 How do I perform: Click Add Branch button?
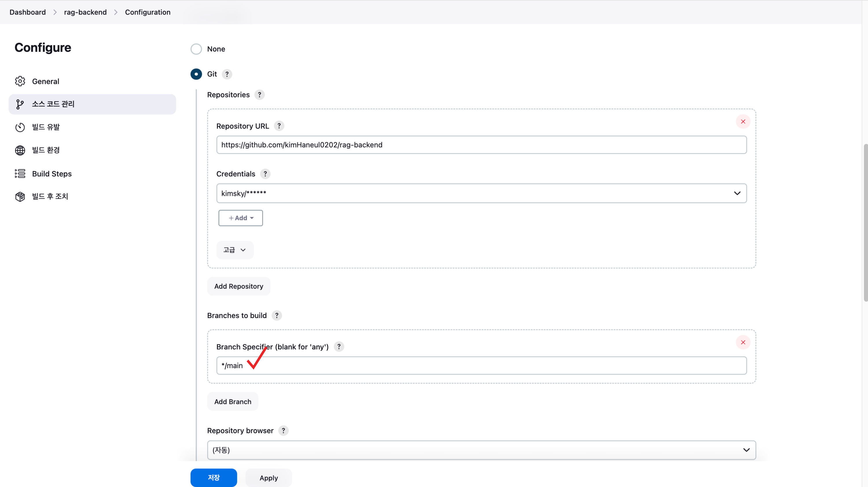[x=233, y=401]
